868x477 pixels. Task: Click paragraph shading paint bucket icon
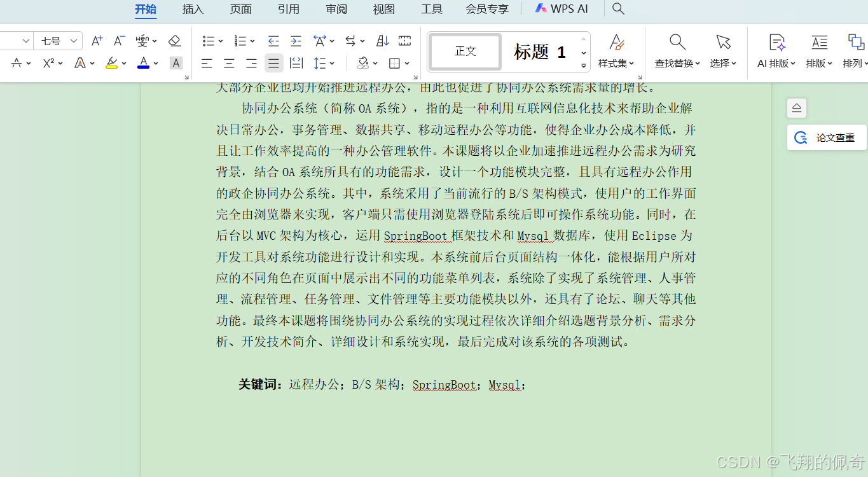pyautogui.click(x=363, y=63)
